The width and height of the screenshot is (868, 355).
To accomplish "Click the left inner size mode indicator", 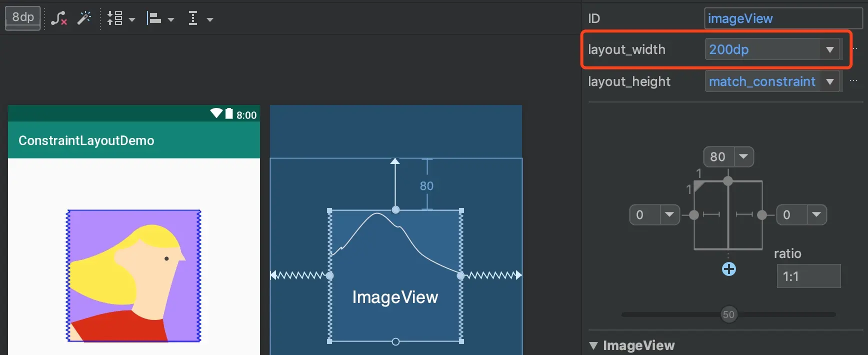I will [x=711, y=214].
